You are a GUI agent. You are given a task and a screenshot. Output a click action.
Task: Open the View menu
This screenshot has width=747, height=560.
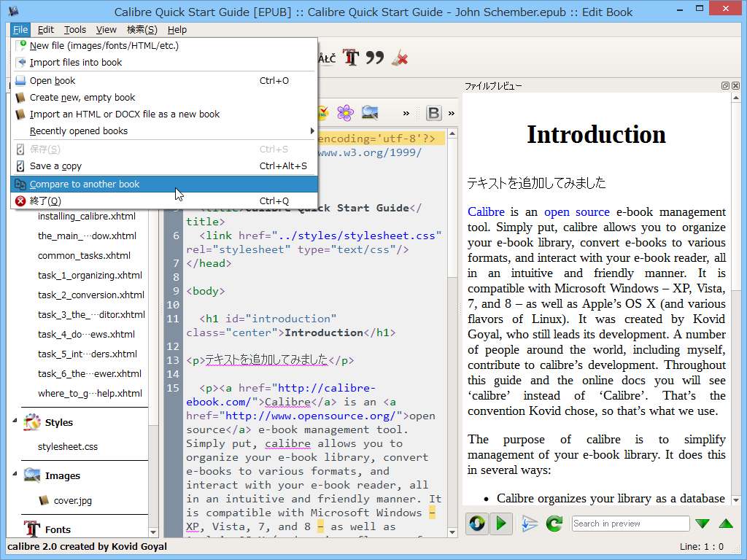pos(106,29)
